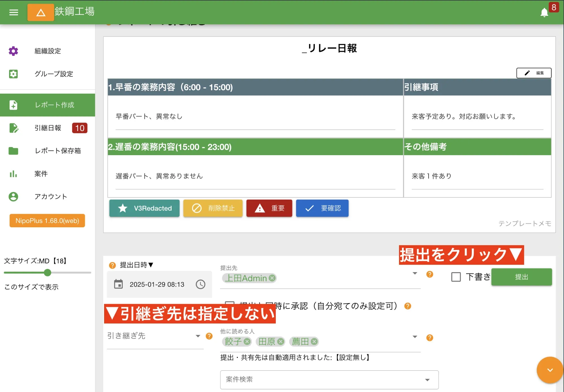Click the 編集 edit button
564x392 pixels.
pyautogui.click(x=534, y=73)
